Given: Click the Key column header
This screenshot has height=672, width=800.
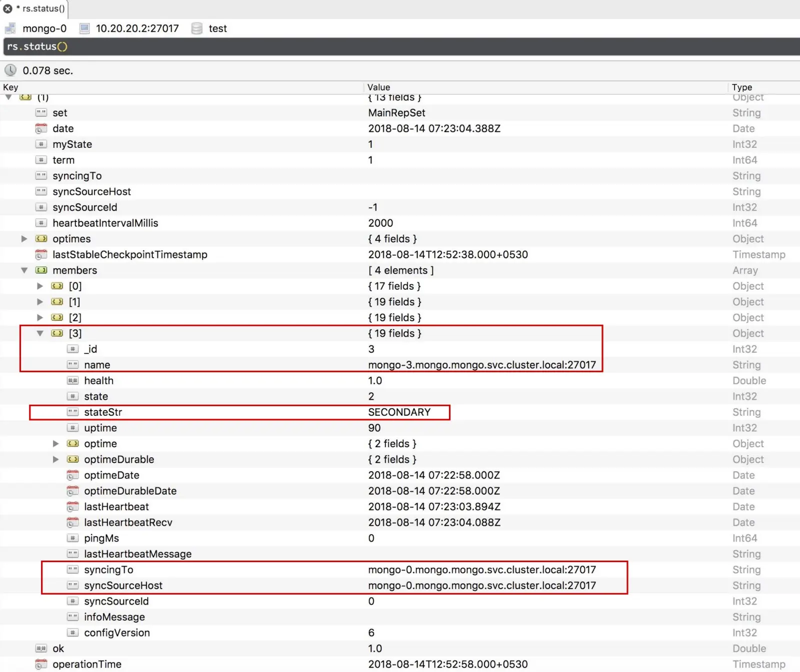Looking at the screenshot, I should [10, 87].
